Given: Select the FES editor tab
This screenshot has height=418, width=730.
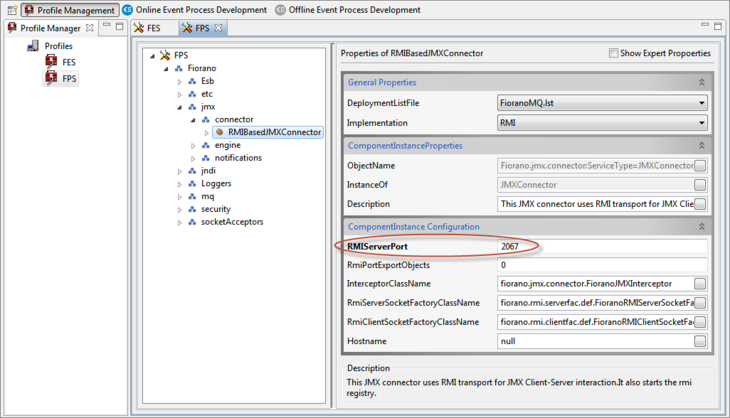Looking at the screenshot, I should (x=147, y=28).
